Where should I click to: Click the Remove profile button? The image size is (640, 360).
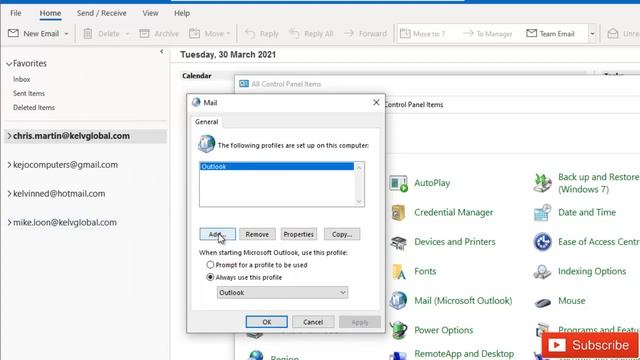pyautogui.click(x=257, y=234)
